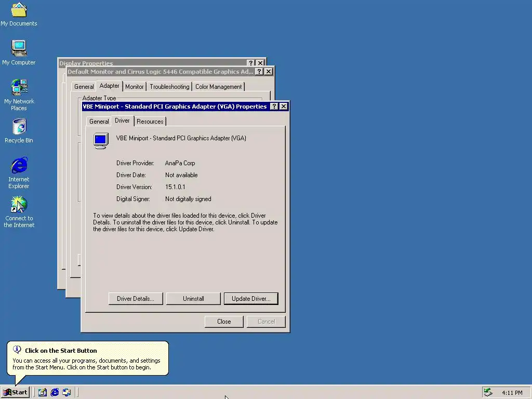This screenshot has height=399, width=532.
Task: Click the 'Not digitally signed' text
Action: point(188,199)
